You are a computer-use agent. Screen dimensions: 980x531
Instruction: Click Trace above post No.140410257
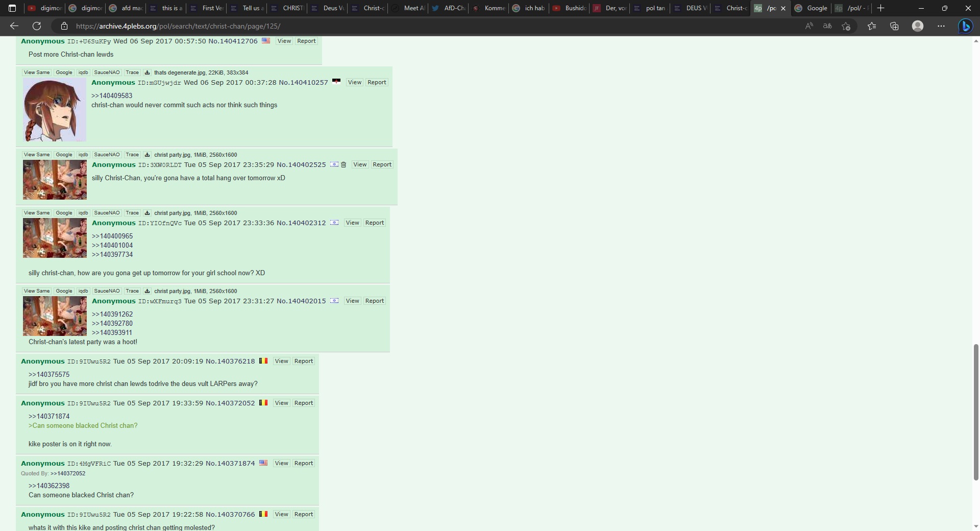132,73
